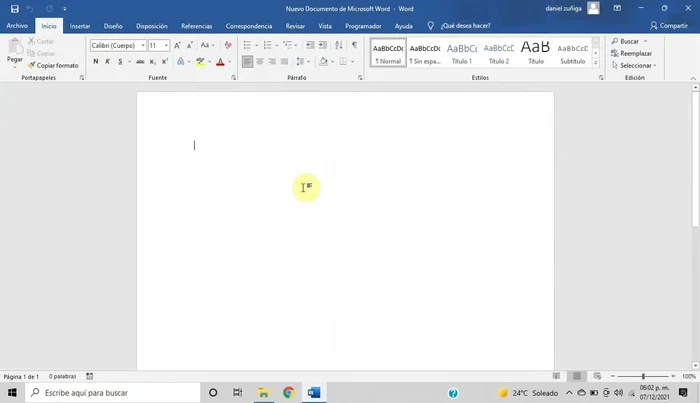Click the yellow text highlight color button
This screenshot has height=403, width=700.
200,62
